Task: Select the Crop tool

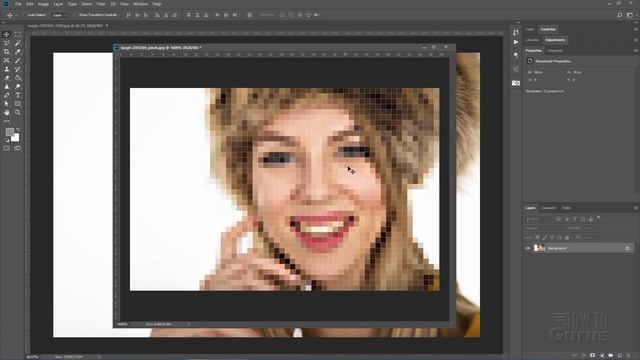Action: 7,52
